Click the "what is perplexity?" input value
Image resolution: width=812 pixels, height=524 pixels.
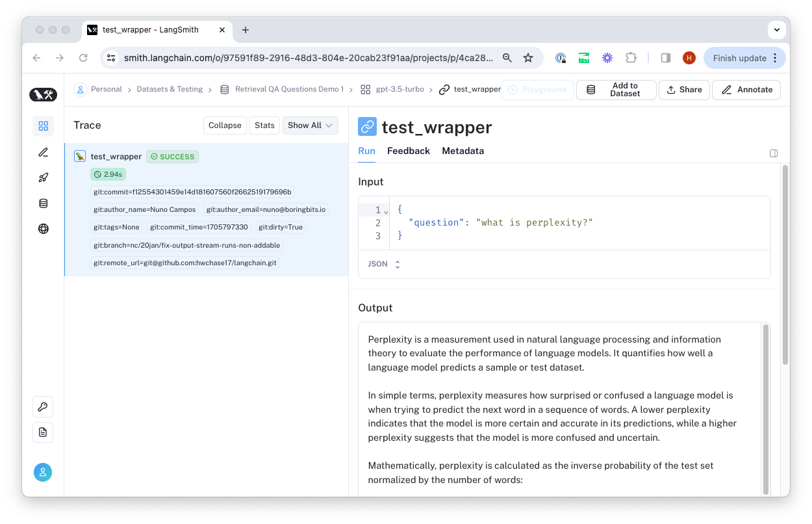coord(535,222)
